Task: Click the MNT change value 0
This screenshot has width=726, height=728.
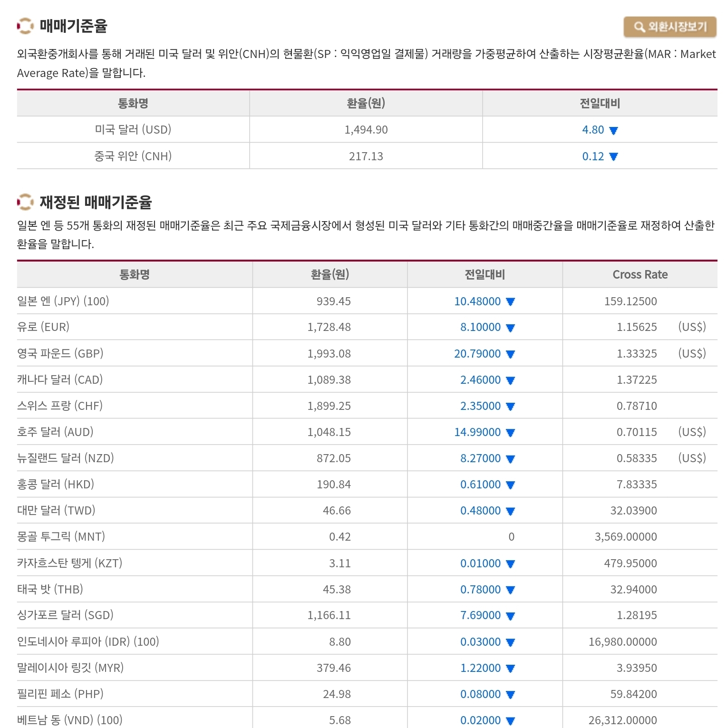Action: (x=512, y=537)
